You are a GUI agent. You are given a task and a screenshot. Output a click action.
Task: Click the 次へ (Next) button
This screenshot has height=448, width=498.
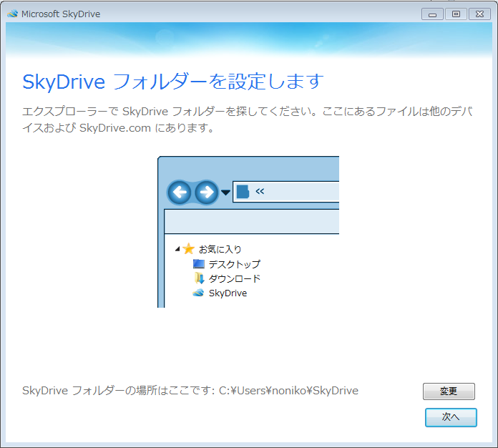click(x=451, y=417)
